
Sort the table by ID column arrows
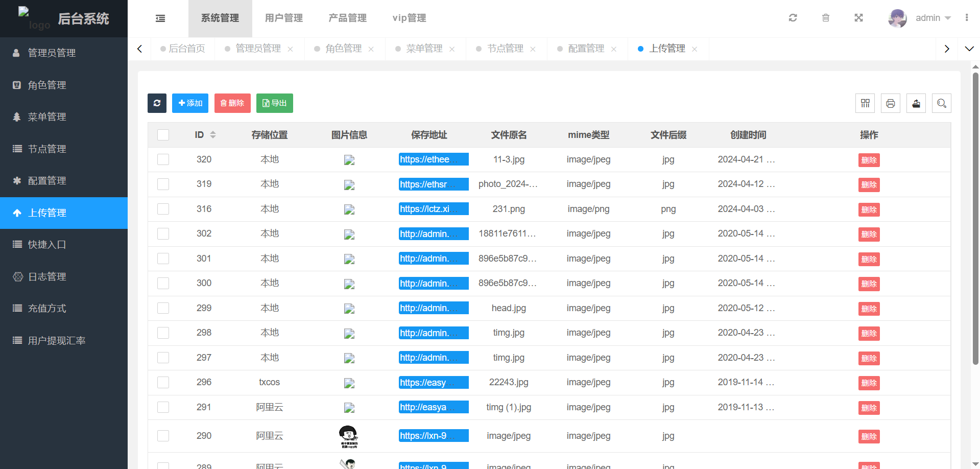(213, 135)
